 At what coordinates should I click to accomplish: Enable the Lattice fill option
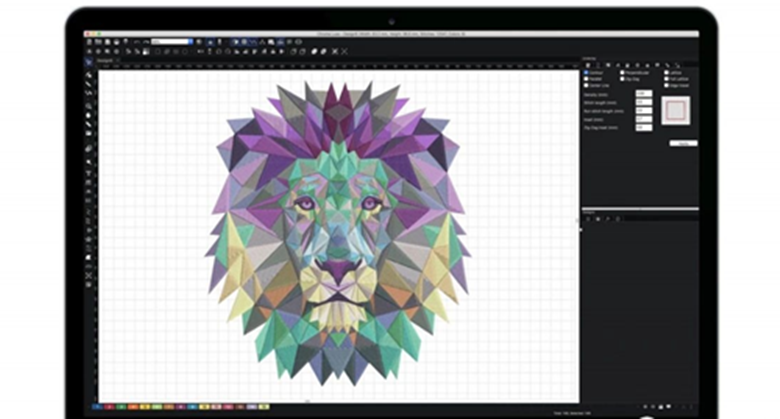coord(667,73)
